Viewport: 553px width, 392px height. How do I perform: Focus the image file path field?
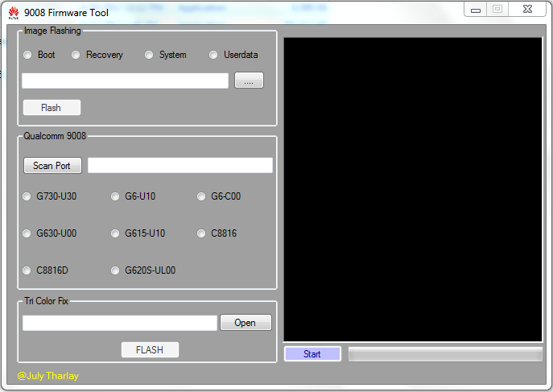click(126, 80)
